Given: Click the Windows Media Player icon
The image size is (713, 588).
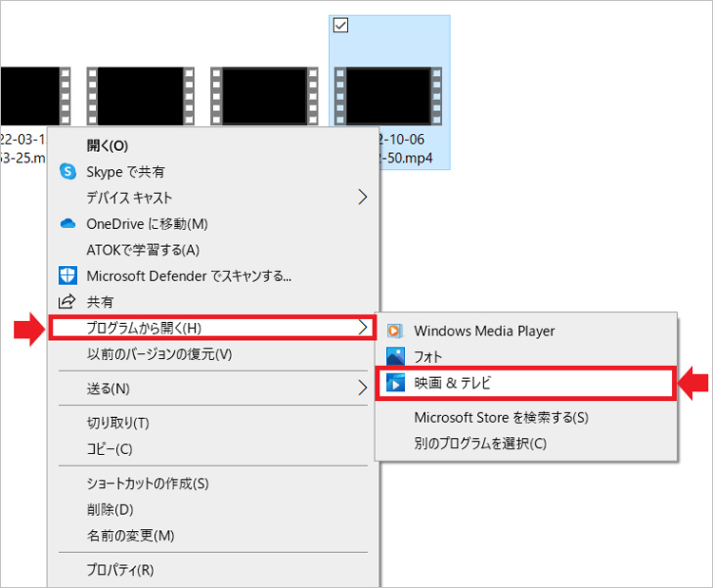Looking at the screenshot, I should click(x=395, y=331).
